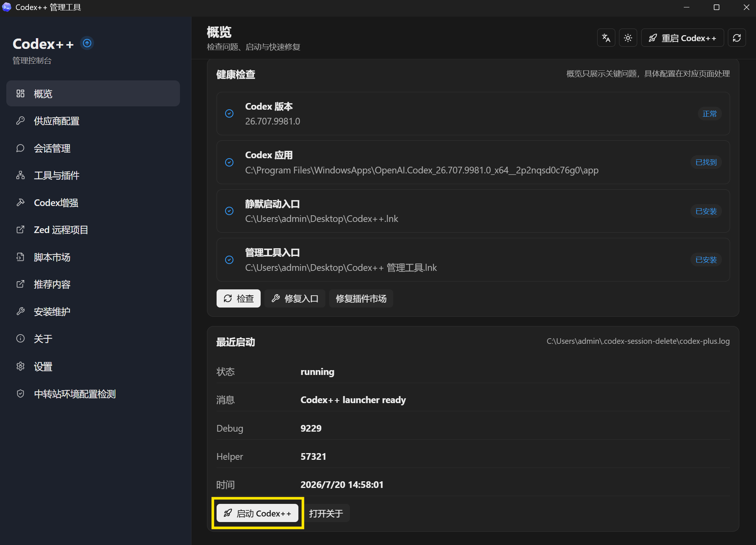The width and height of the screenshot is (756, 545).
Task: Click the wrench icon beside 安装维护
Action: (x=20, y=312)
